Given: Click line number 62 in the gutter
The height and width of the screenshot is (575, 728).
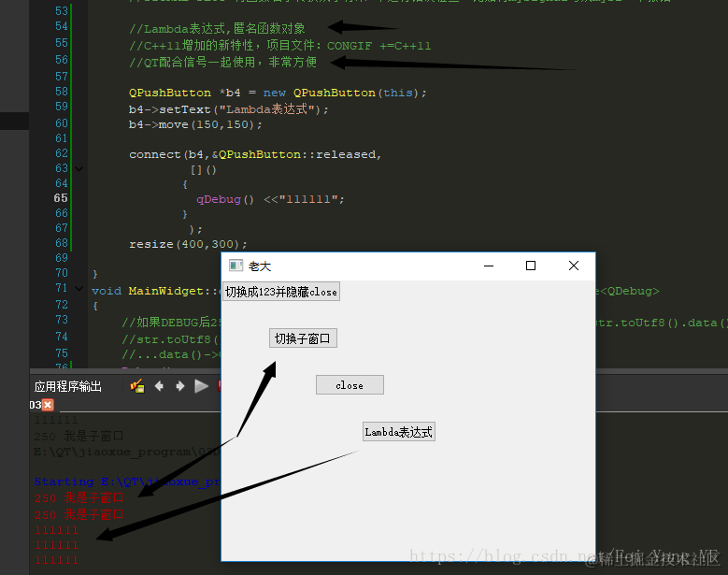Looking at the screenshot, I should 62,153.
